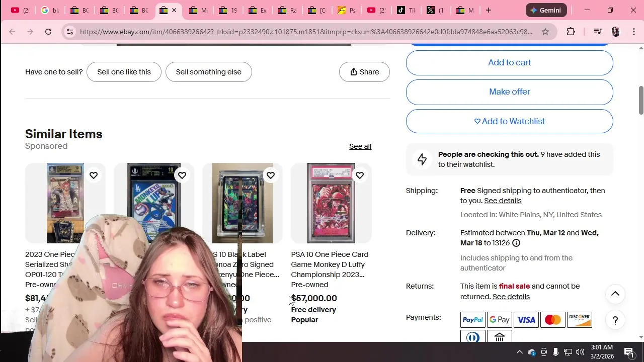Favorite the Black Label Zoro signed card
644x362 pixels.
(x=271, y=175)
